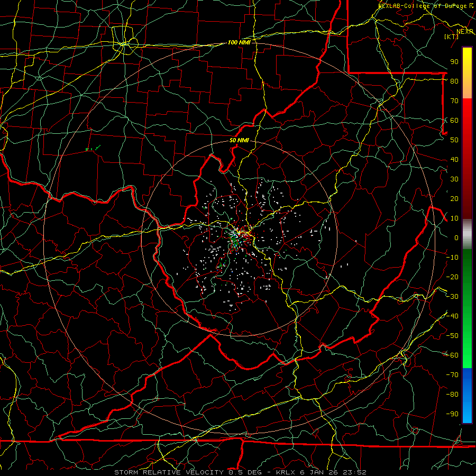Click the 'KRLX 6 JAN 26 23:52' timestamp
Viewport: 476px width, 476px height.
tap(321, 472)
